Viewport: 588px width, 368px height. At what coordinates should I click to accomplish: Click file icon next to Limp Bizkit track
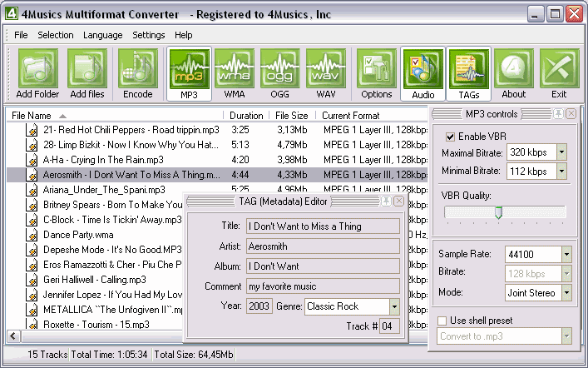[32, 145]
